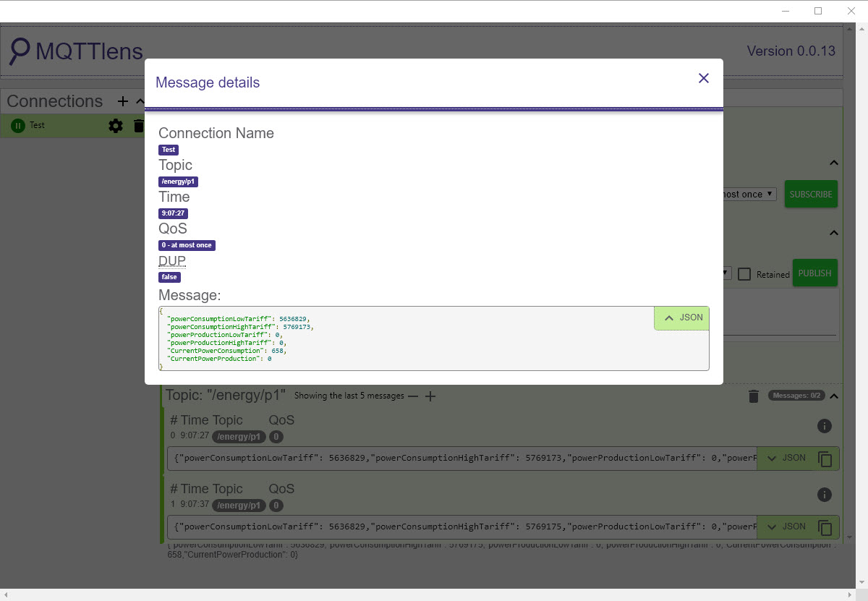Image resolution: width=868 pixels, height=601 pixels.
Task: Open settings gear for Test connection
Action: coord(116,126)
